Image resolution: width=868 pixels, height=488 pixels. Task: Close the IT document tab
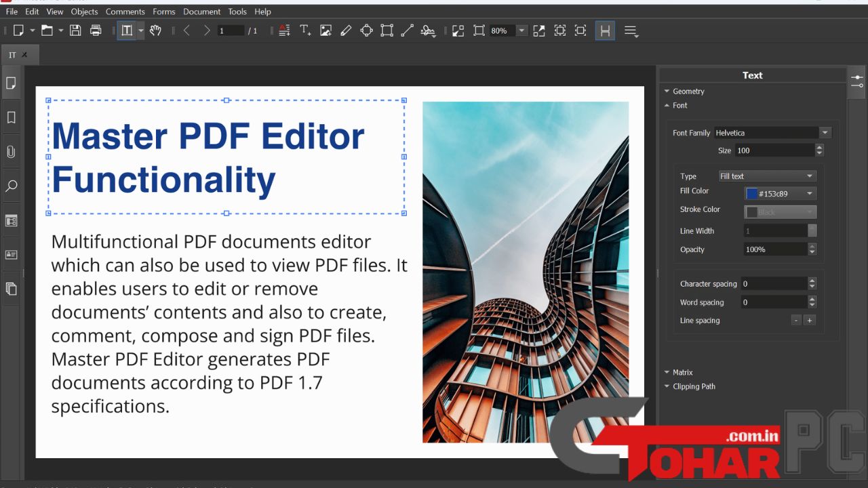(x=25, y=55)
